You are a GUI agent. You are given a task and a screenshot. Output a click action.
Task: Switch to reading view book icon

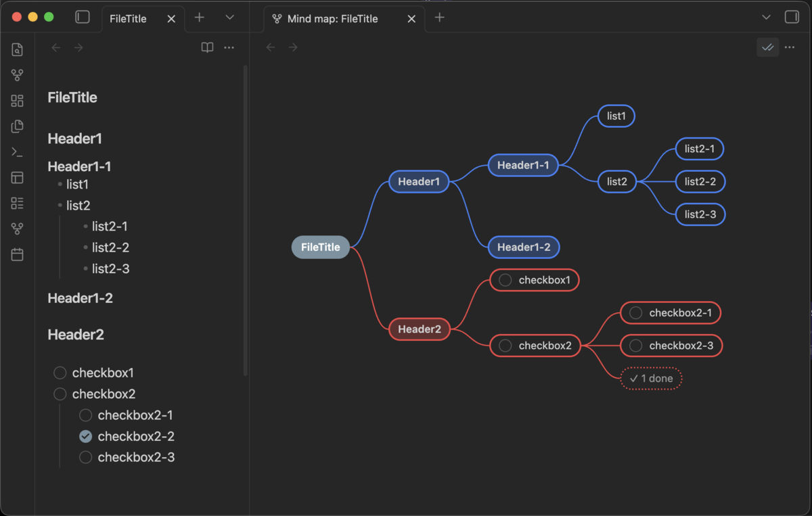coord(208,47)
